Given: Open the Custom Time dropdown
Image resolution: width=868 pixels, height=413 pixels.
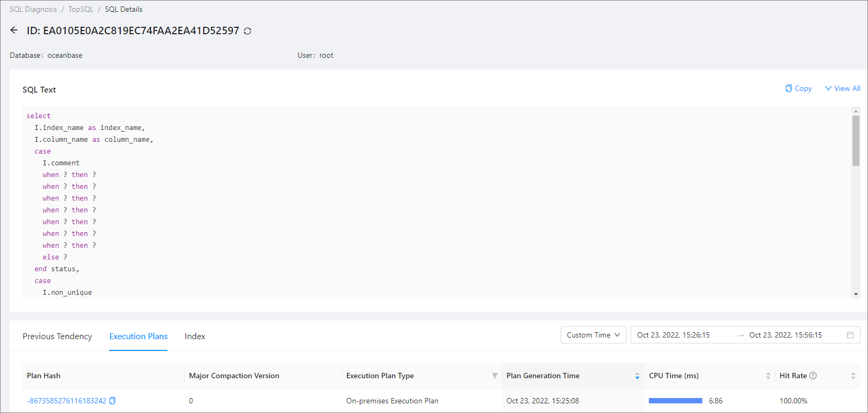Looking at the screenshot, I should point(593,335).
